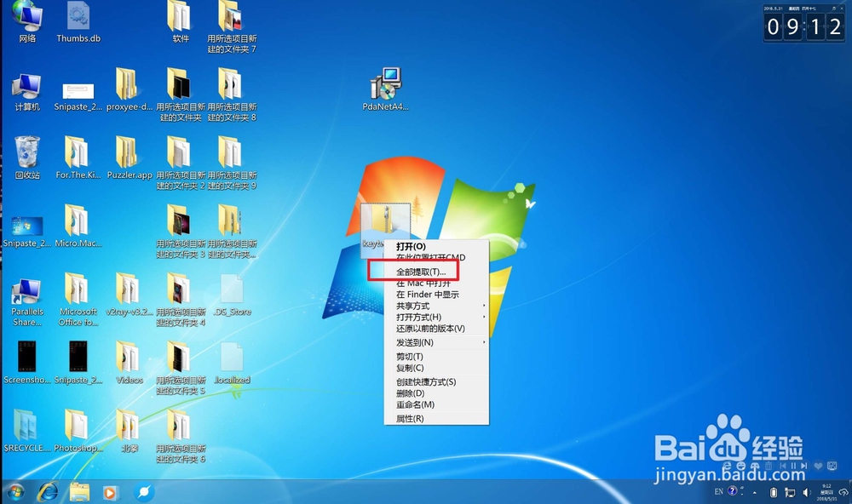
Task: Select the 软件 folder icon
Action: pyautogui.click(x=181, y=22)
